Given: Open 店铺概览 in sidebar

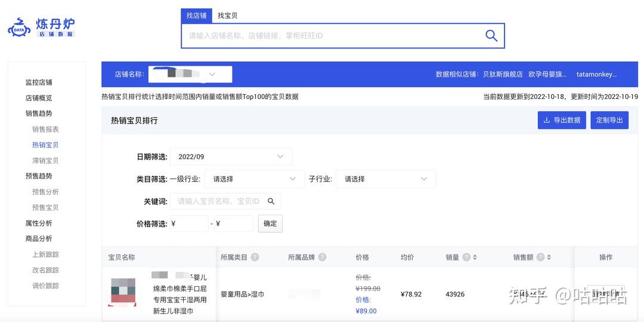Looking at the screenshot, I should coord(39,98).
